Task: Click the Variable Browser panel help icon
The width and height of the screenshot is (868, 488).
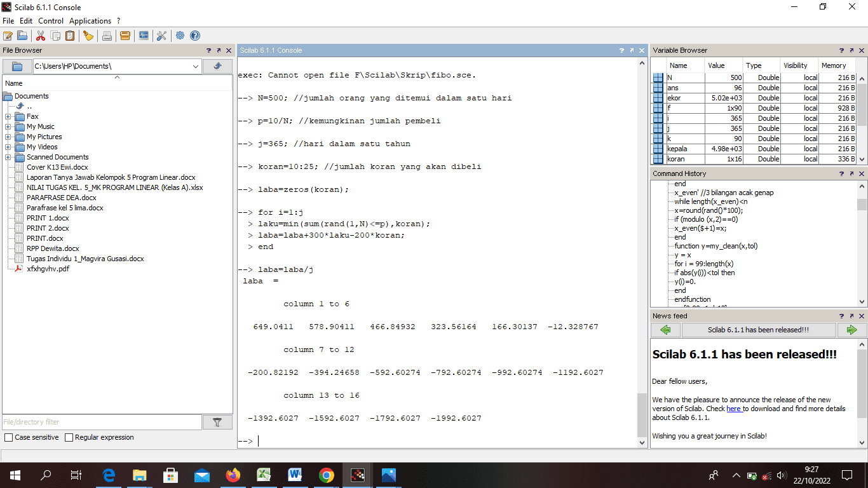Action: 842,50
